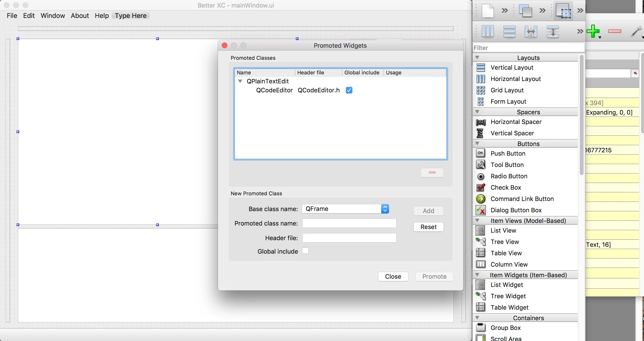Select the Radio Button widget

coord(509,176)
